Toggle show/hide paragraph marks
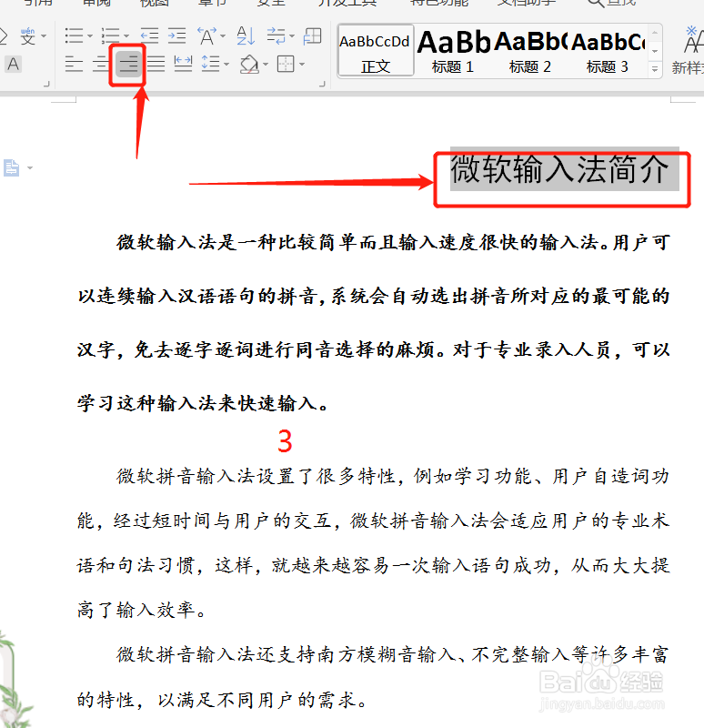This screenshot has width=704, height=728. click(x=277, y=35)
